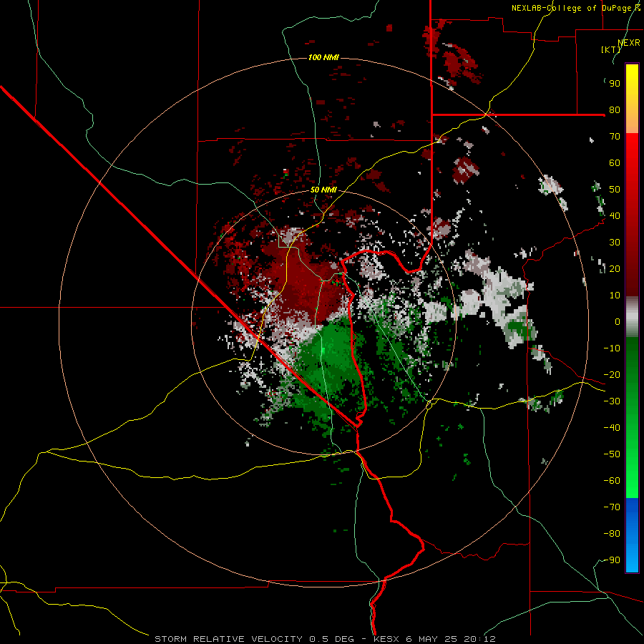The width and height of the screenshot is (644, 644).
Task: Click the 60 value on velocity scale
Action: coord(615,163)
